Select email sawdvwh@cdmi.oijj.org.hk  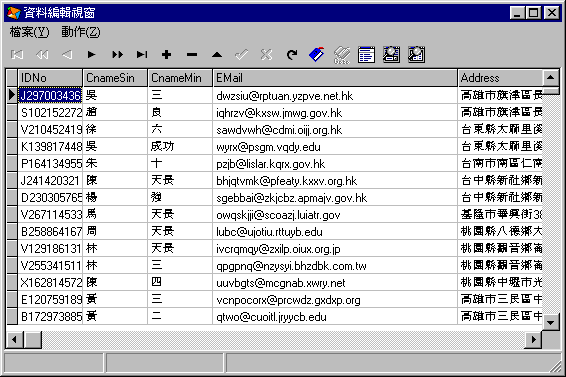click(335, 130)
